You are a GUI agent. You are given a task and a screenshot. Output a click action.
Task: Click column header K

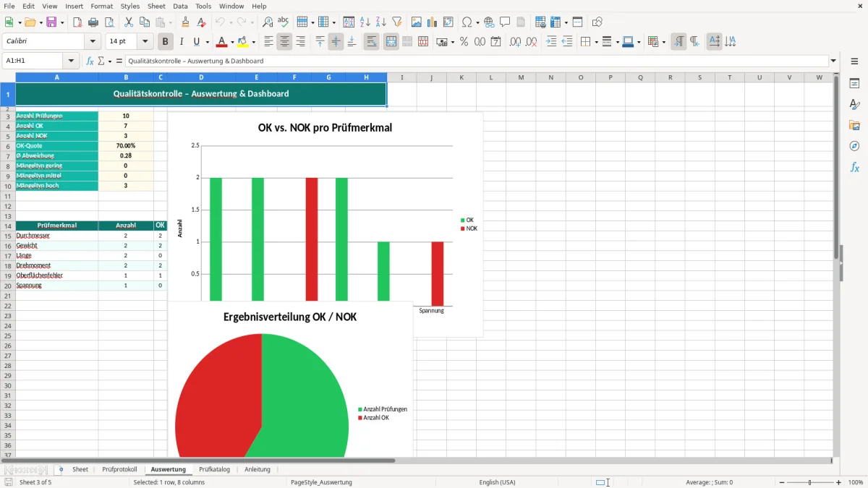tap(461, 77)
